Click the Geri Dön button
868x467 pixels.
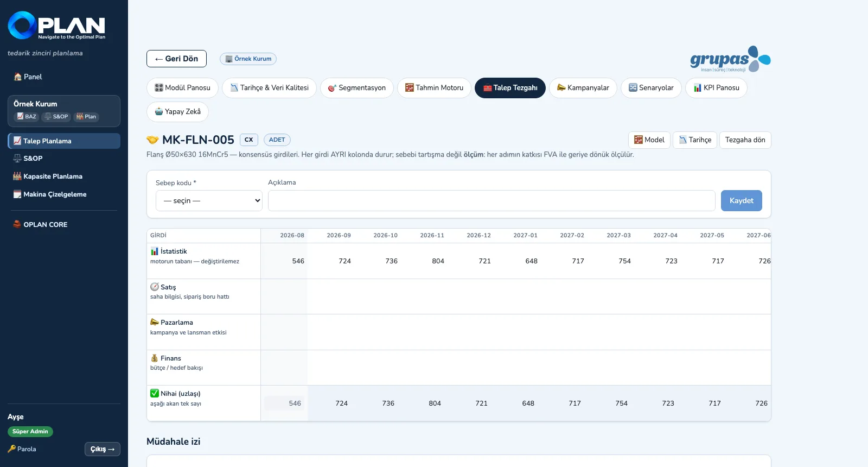pyautogui.click(x=176, y=59)
